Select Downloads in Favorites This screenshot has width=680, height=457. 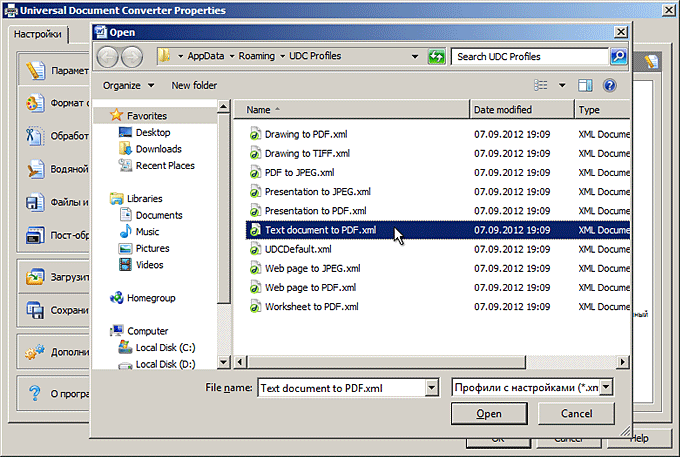[x=150, y=149]
